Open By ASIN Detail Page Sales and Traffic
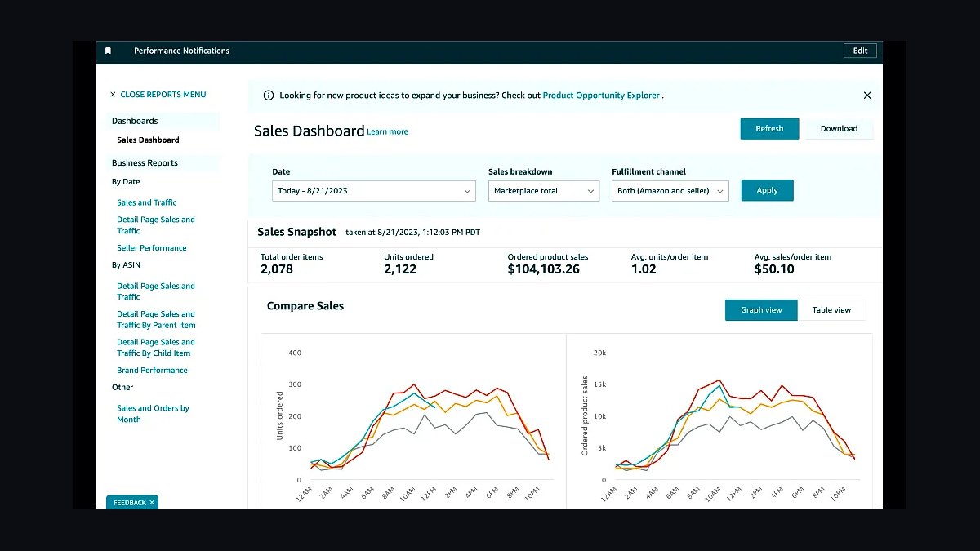 156,291
